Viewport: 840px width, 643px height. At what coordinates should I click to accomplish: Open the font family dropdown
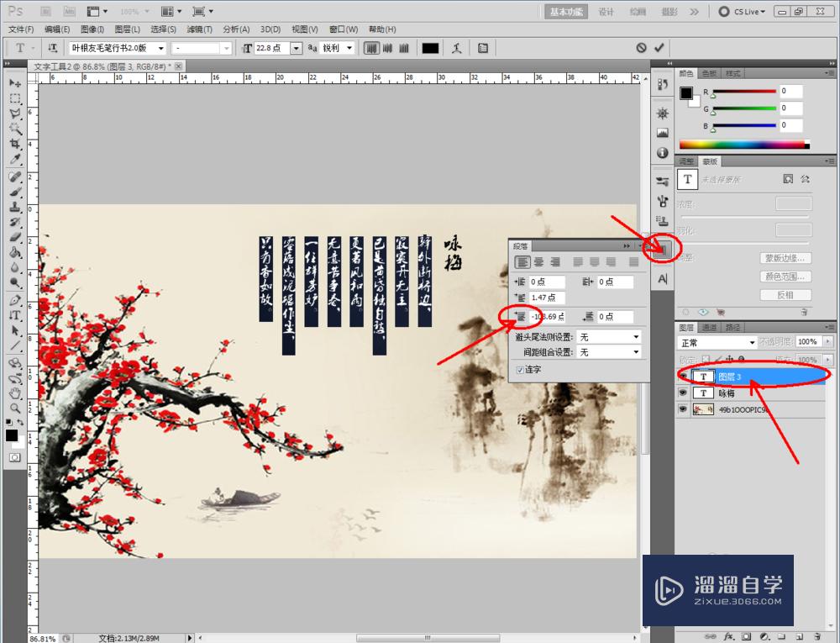pos(160,48)
